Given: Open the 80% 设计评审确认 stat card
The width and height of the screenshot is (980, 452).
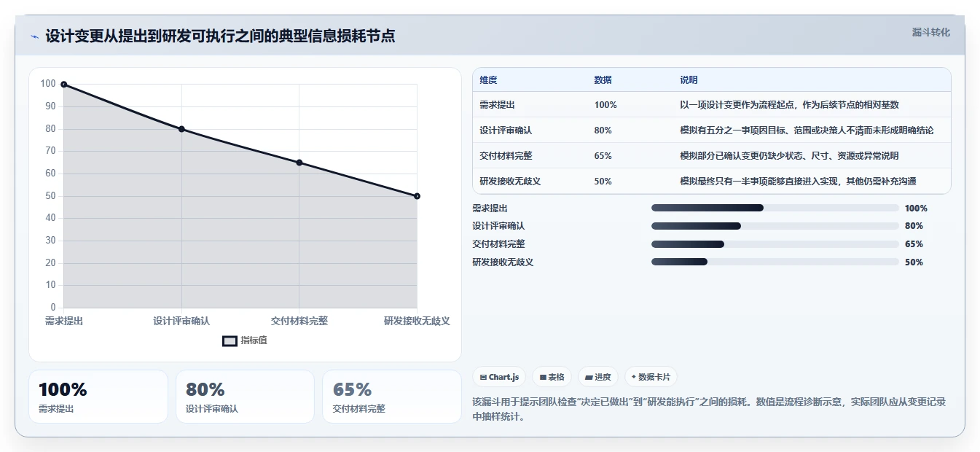Looking at the screenshot, I should [245, 397].
